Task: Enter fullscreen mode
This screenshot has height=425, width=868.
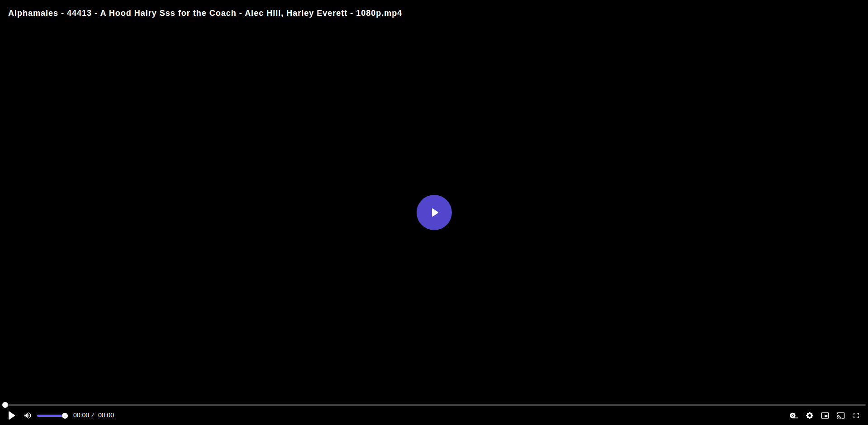Action: (x=856, y=416)
